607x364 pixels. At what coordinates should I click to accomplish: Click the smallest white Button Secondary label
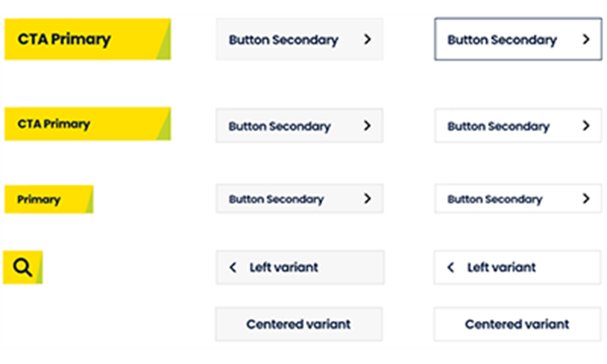point(495,200)
